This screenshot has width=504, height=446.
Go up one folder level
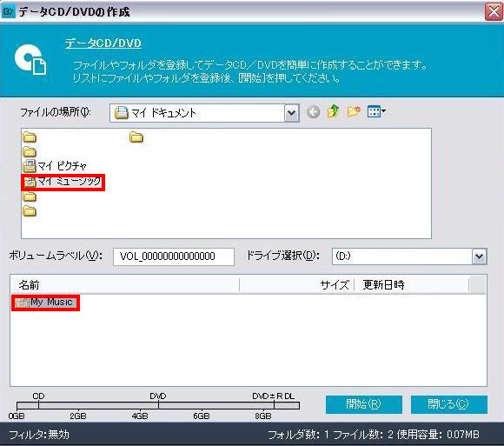[x=334, y=111]
